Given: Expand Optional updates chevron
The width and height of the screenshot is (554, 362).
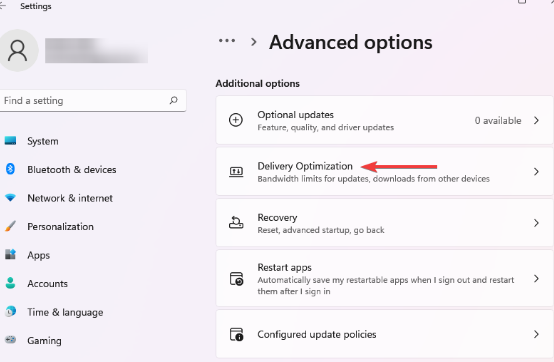Looking at the screenshot, I should click(x=536, y=120).
